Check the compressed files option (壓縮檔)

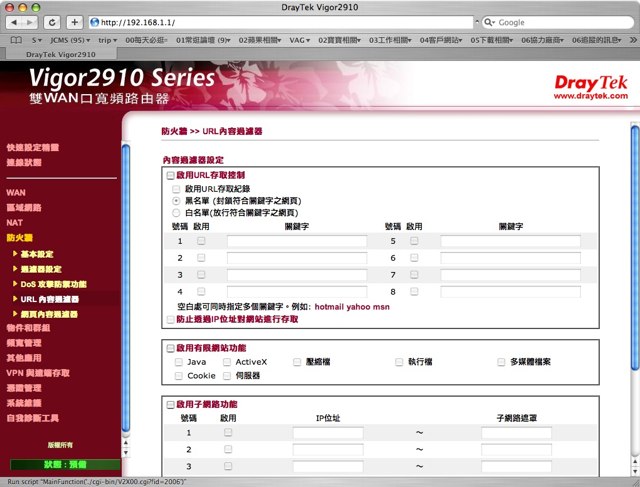pos(297,362)
